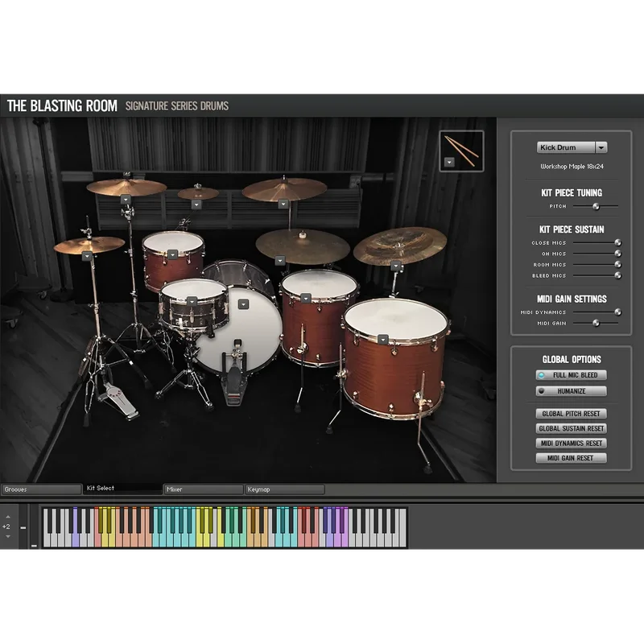
Task: Open the arrow menu on the hi-hat cymbal
Action: tap(87, 256)
